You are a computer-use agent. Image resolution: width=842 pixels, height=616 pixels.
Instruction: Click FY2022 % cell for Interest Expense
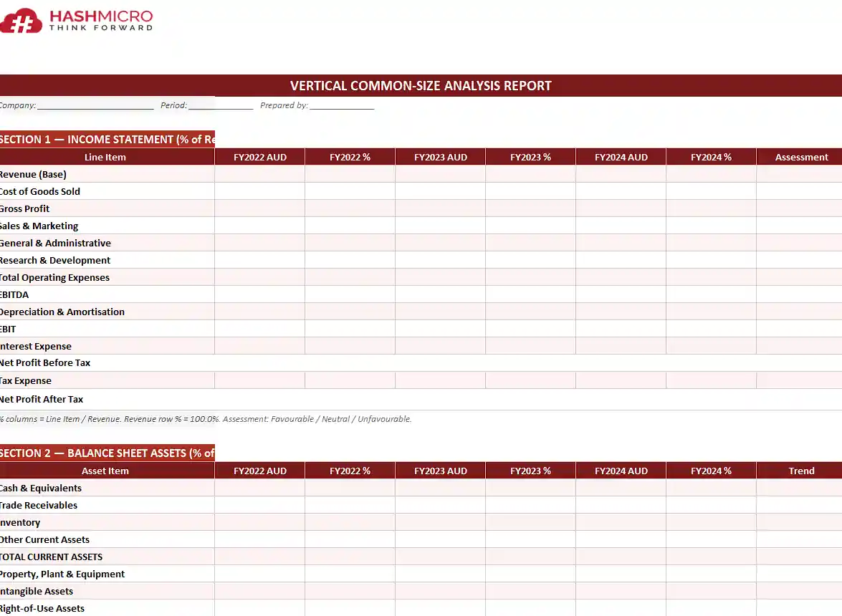coord(350,346)
